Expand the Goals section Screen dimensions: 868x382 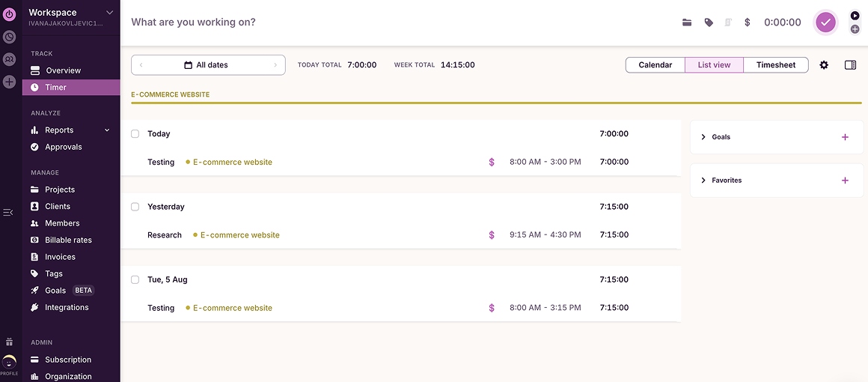pyautogui.click(x=703, y=137)
